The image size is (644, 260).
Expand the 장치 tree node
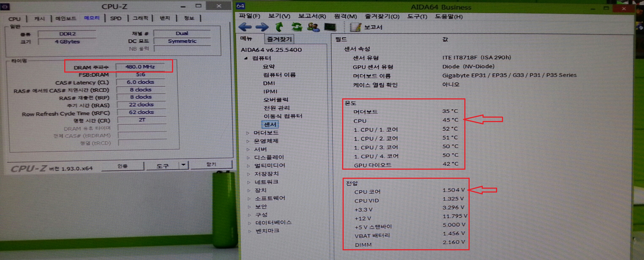coord(249,190)
